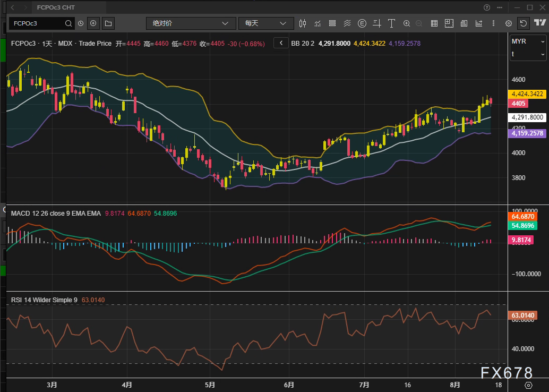Expand the 绝对价 price mode dropdown
This screenshot has height=392, width=549.
click(x=191, y=23)
